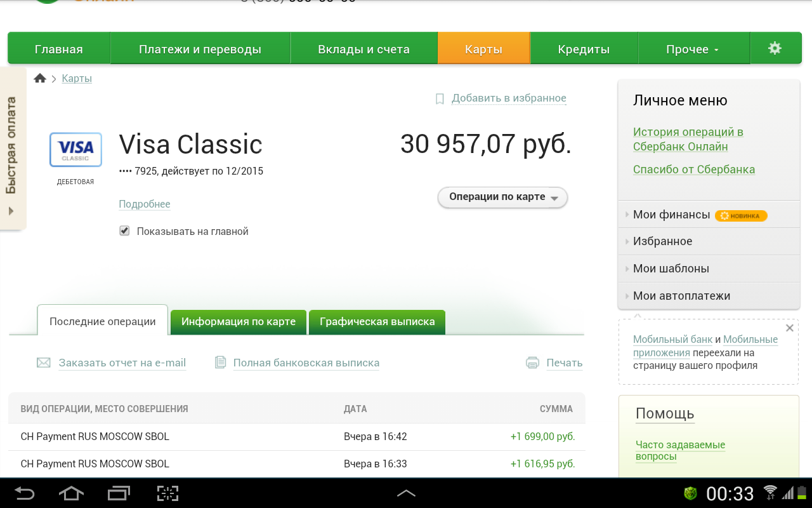812x508 pixels.
Task: Expand Мои автоплатежи section
Action: [709, 296]
